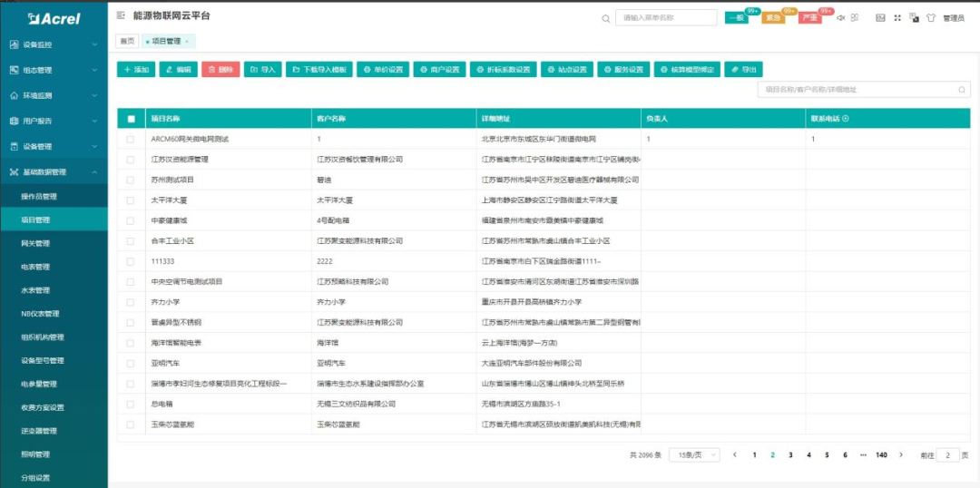Click the pagination ellipsis to jump pages

click(863, 454)
